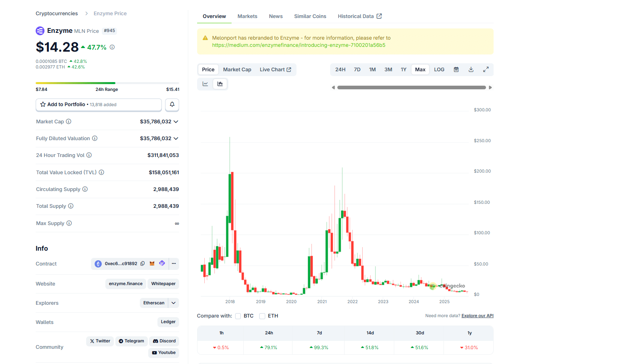Viewport: 617px width, 364px height.
Task: Set a price alert with the bell icon
Action: tap(172, 105)
